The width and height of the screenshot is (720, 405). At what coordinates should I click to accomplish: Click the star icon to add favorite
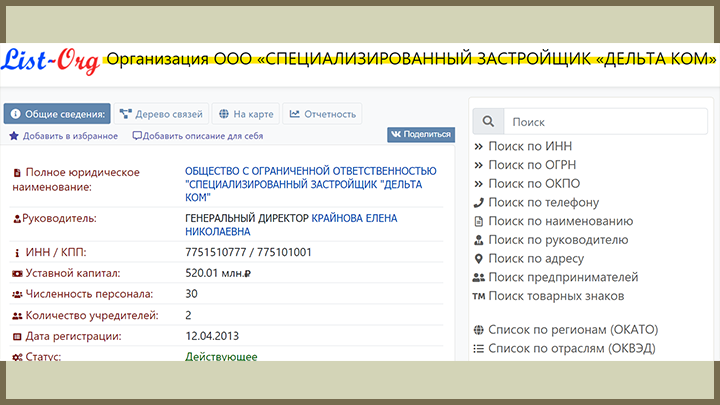(x=14, y=136)
